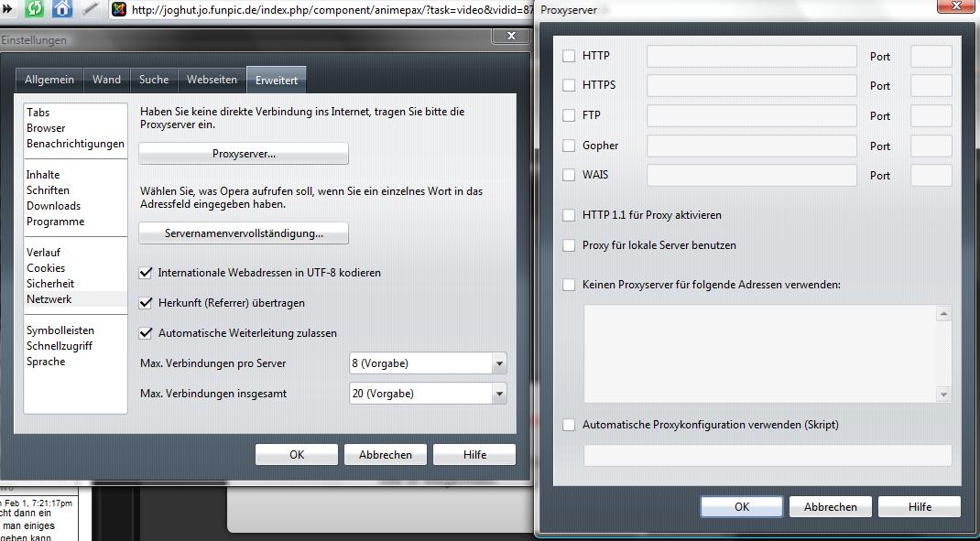Click the FTP proxy address field

pyautogui.click(x=751, y=116)
